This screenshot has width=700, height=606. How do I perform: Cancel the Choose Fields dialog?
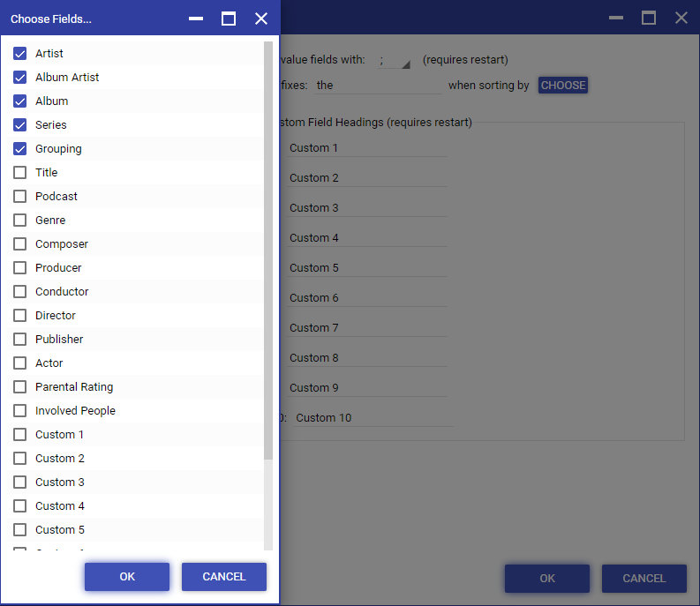pos(224,577)
